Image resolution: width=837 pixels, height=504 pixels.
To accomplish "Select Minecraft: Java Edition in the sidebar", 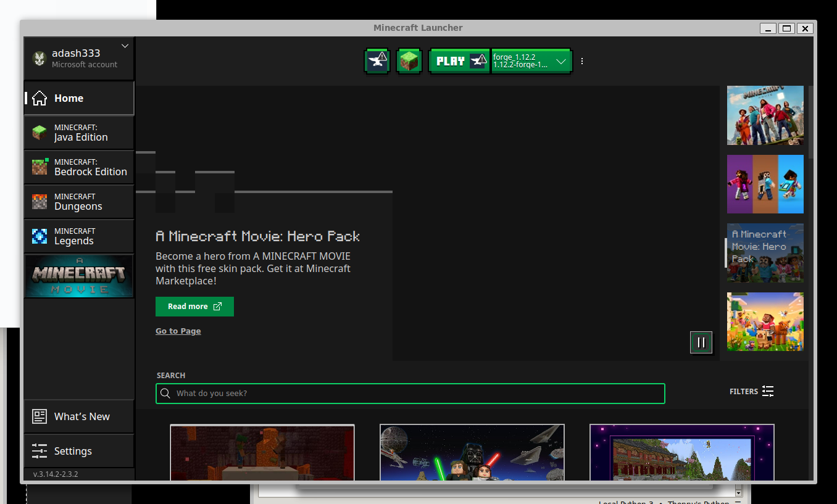I will [x=79, y=133].
